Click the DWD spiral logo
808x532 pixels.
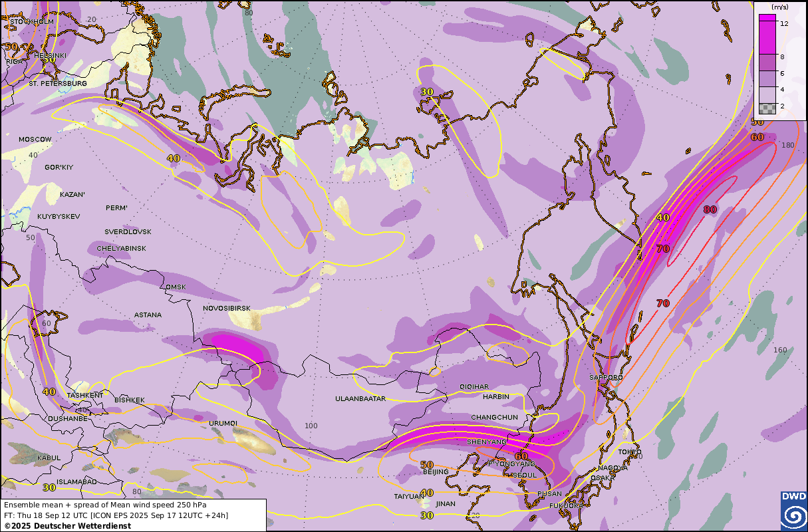[x=793, y=511]
